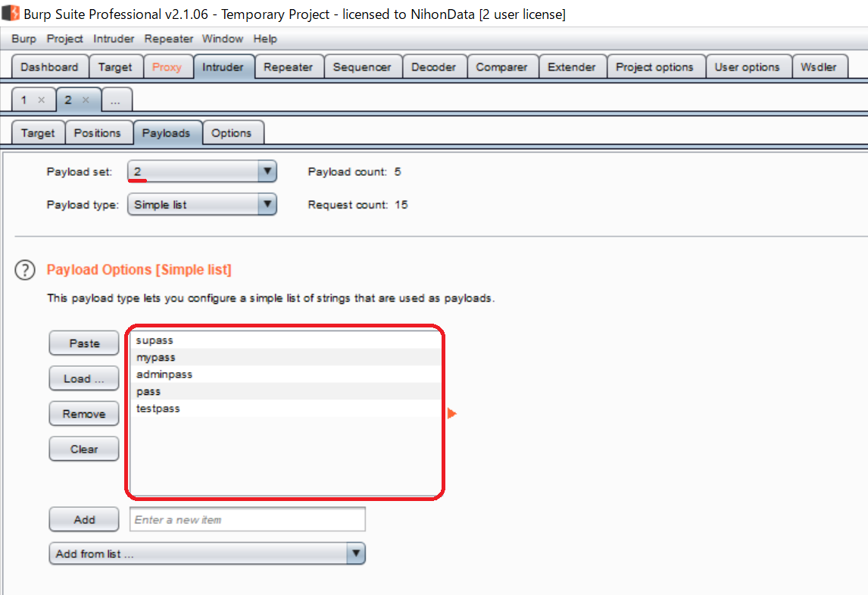This screenshot has width=868, height=595.
Task: Open the Project menu
Action: [65, 39]
